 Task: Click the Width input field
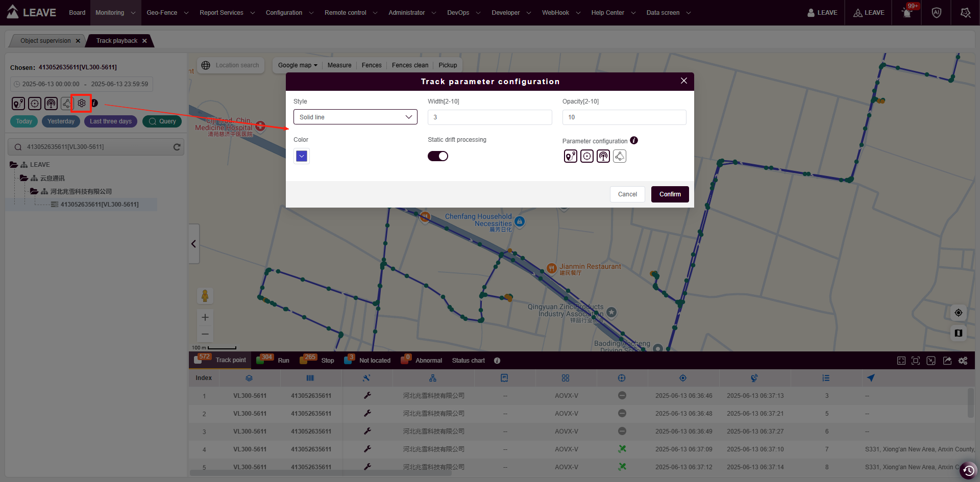pos(489,117)
